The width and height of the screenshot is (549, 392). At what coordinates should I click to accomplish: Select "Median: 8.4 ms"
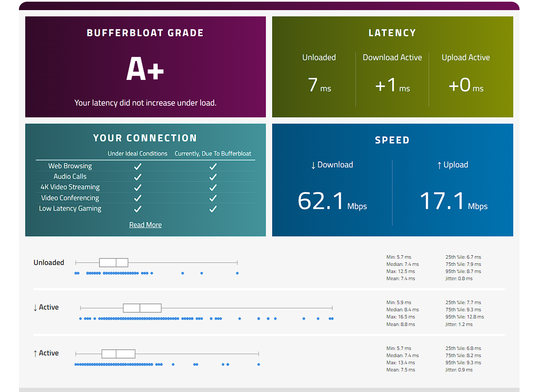403,310
